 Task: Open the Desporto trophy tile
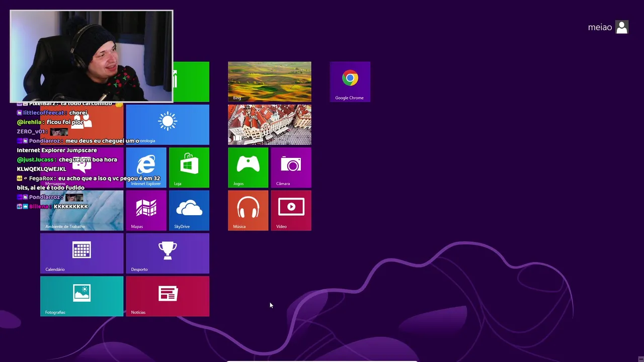[168, 253]
